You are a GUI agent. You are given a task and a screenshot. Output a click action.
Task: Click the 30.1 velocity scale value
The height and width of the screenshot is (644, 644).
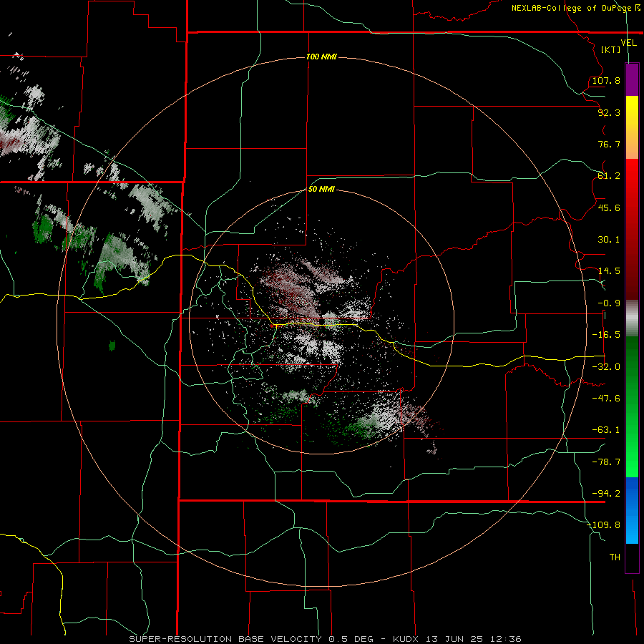tap(609, 240)
